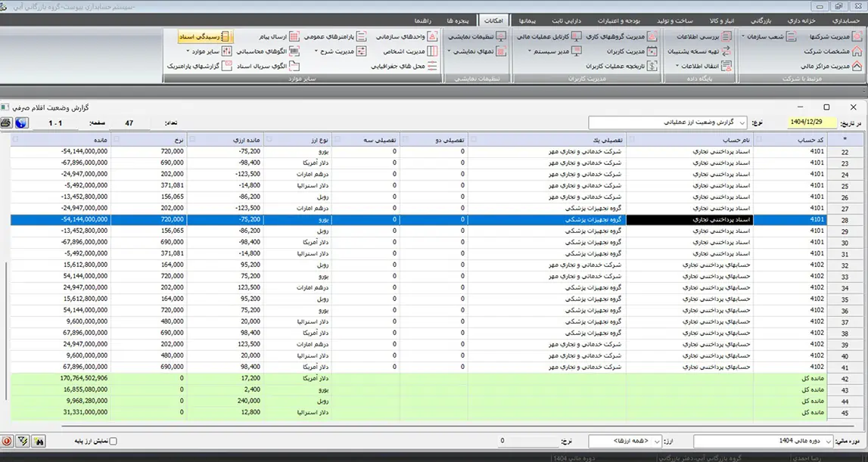Open مدیریت کاربران in the ribbon
868x462 pixels.
click(x=625, y=51)
